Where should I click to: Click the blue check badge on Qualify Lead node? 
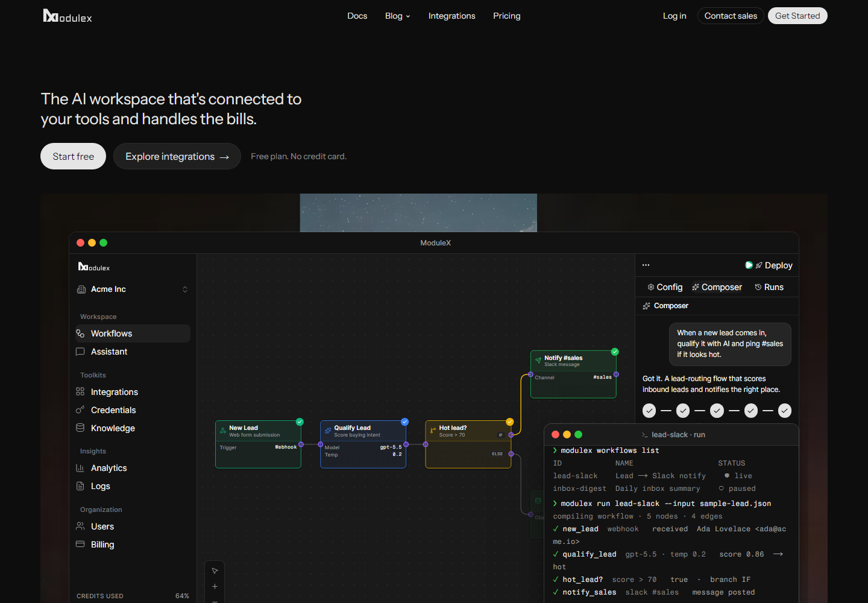[x=405, y=421]
